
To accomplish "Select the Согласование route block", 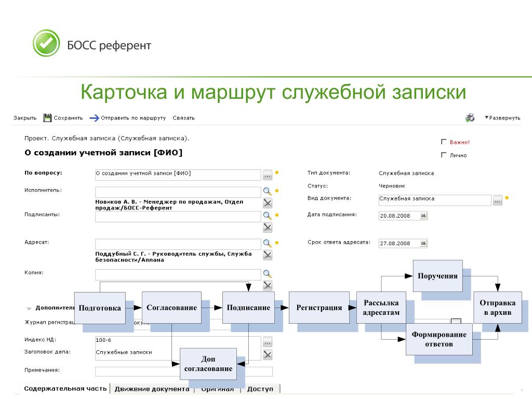I will [171, 308].
